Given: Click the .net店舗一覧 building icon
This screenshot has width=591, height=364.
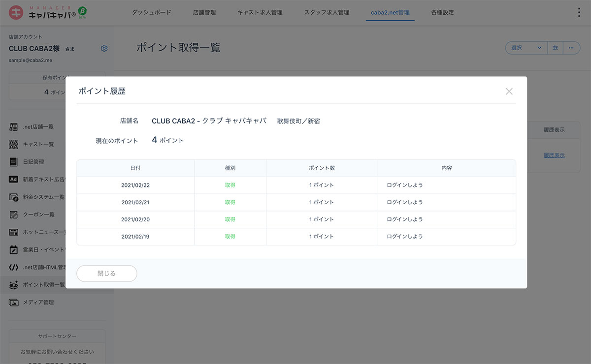Looking at the screenshot, I should pos(14,127).
